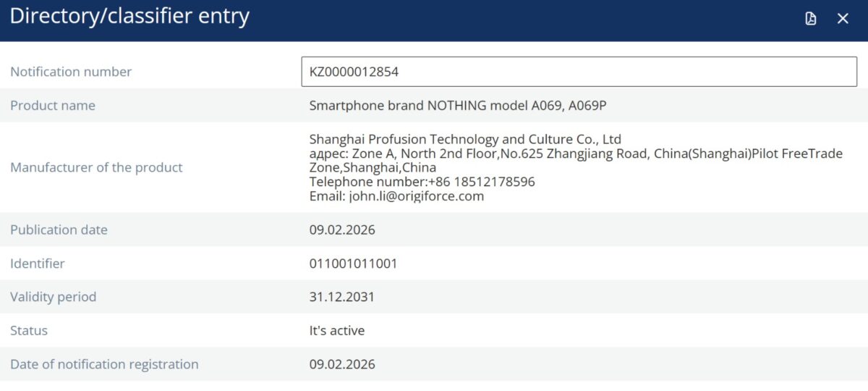Close the Directory/classifier entry dialog
This screenshot has height=391, width=868.
pyautogui.click(x=843, y=19)
